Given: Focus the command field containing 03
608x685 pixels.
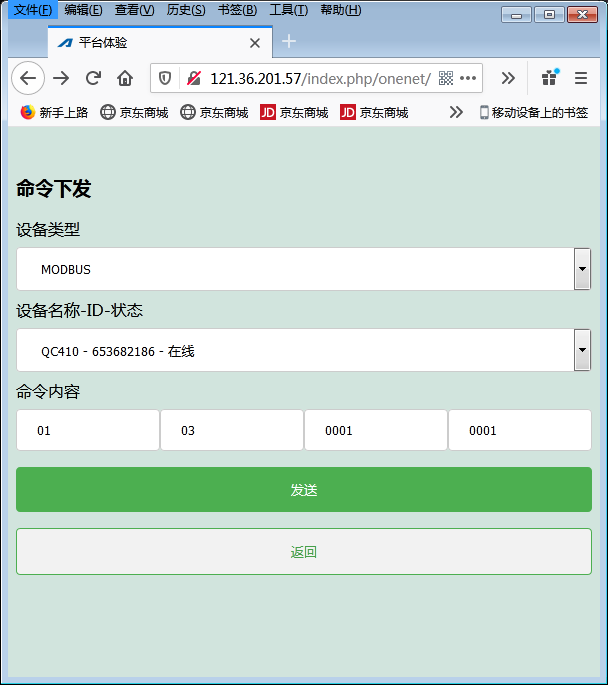Looking at the screenshot, I should [x=232, y=430].
